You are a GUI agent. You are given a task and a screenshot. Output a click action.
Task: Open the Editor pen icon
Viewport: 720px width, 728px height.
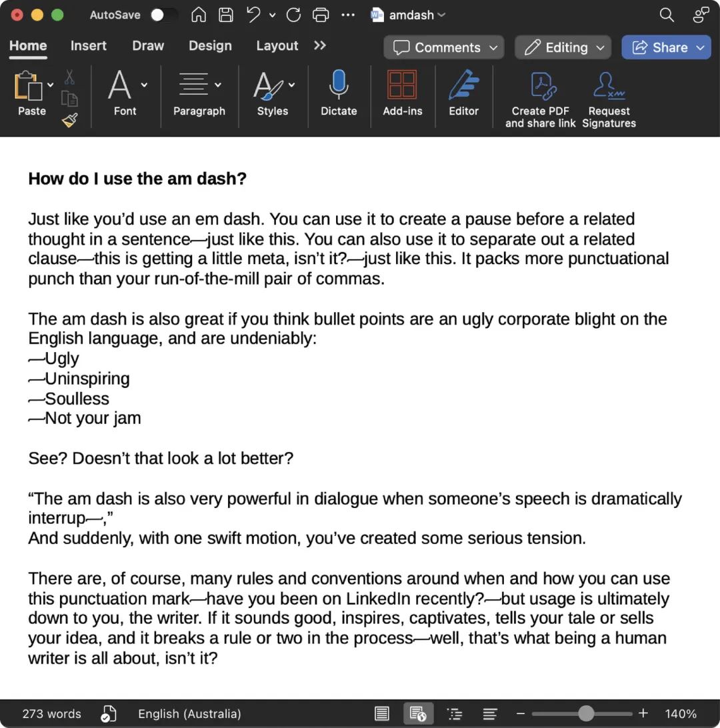(463, 85)
